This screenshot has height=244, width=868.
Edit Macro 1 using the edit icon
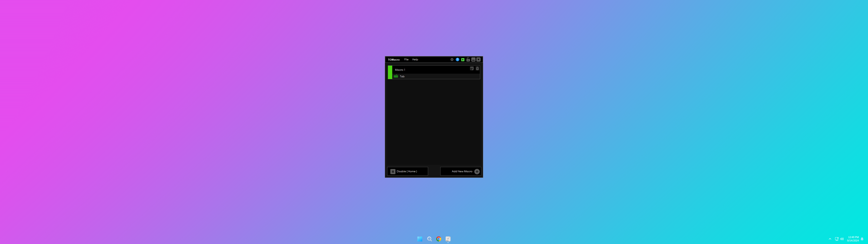(x=472, y=68)
